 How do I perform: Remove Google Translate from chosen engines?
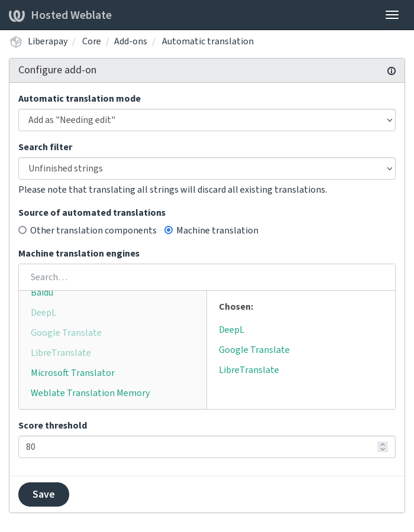[254, 349]
